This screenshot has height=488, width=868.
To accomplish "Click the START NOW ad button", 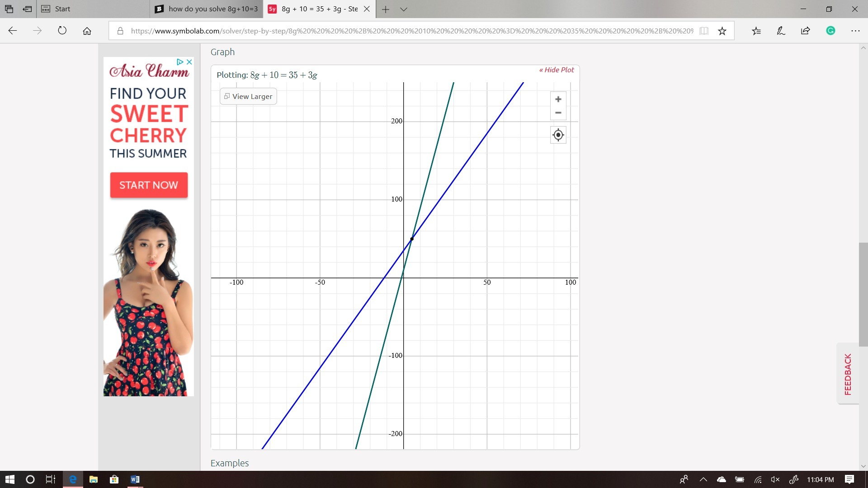I will click(x=149, y=185).
